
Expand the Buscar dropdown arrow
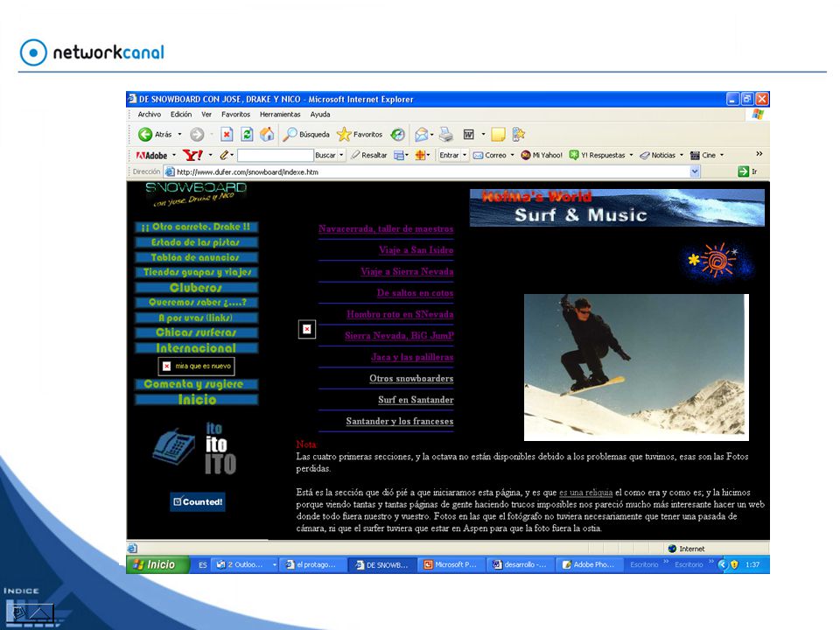coord(341,156)
